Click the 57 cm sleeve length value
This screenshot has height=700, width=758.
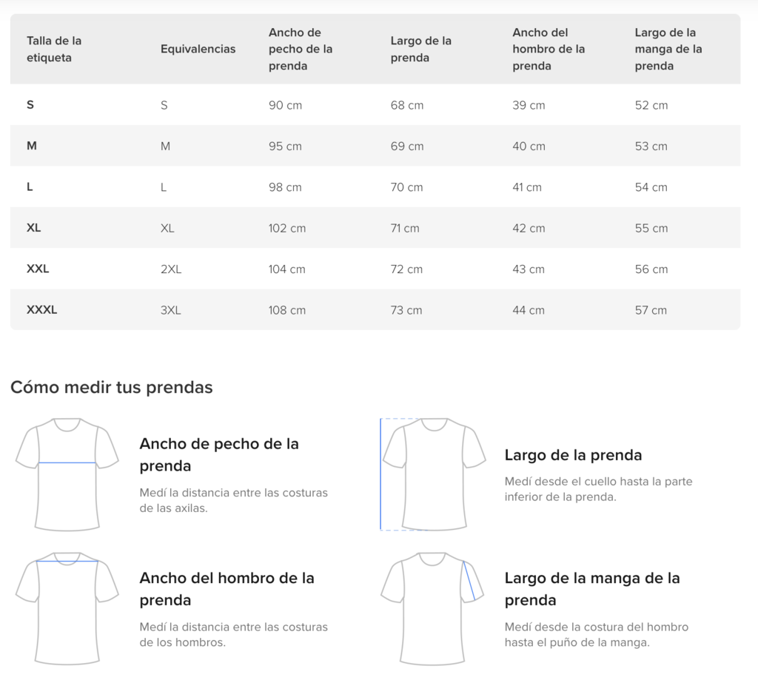tap(651, 310)
